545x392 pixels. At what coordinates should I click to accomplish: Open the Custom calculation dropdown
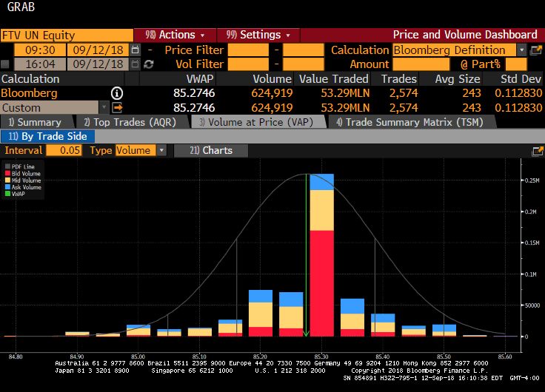(x=104, y=108)
